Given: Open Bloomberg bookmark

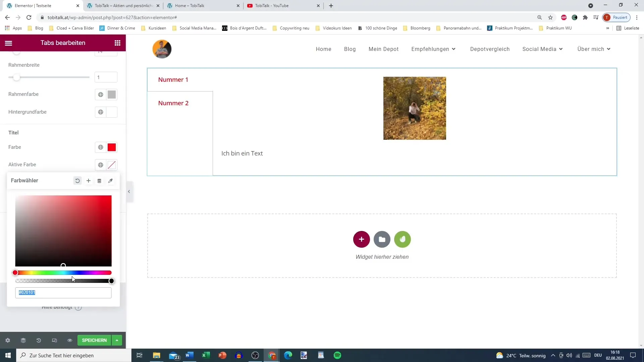Looking at the screenshot, I should coord(417,28).
